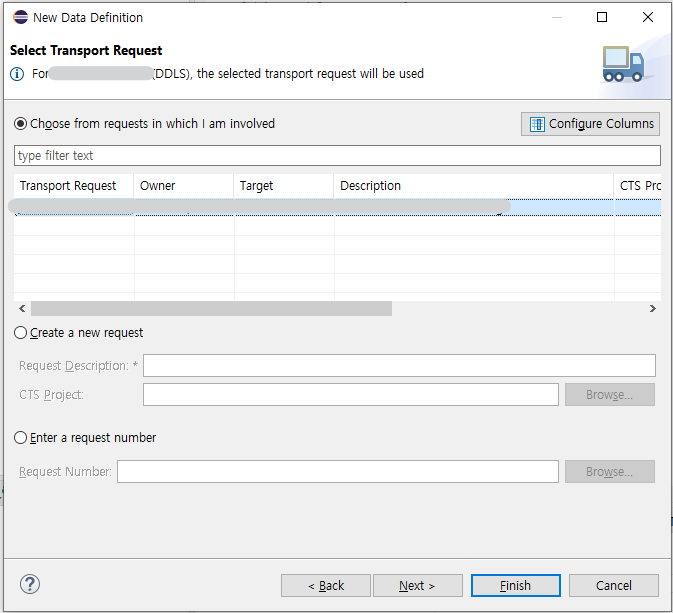Select 'Create a new request' option
The height and width of the screenshot is (613, 673).
click(21, 333)
